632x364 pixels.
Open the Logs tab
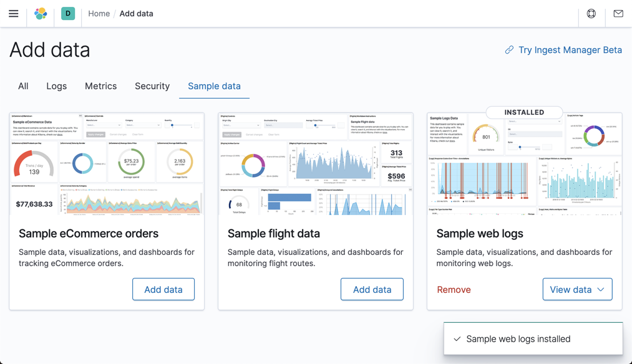pos(56,86)
